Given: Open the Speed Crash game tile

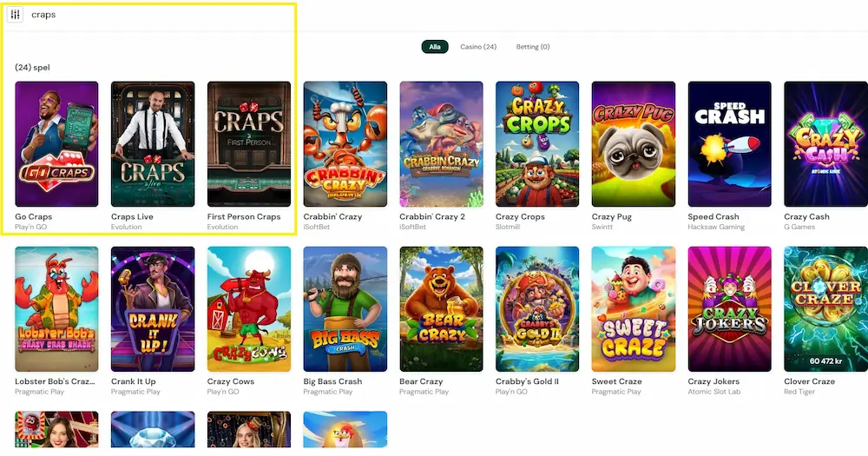Looking at the screenshot, I should pyautogui.click(x=730, y=144).
